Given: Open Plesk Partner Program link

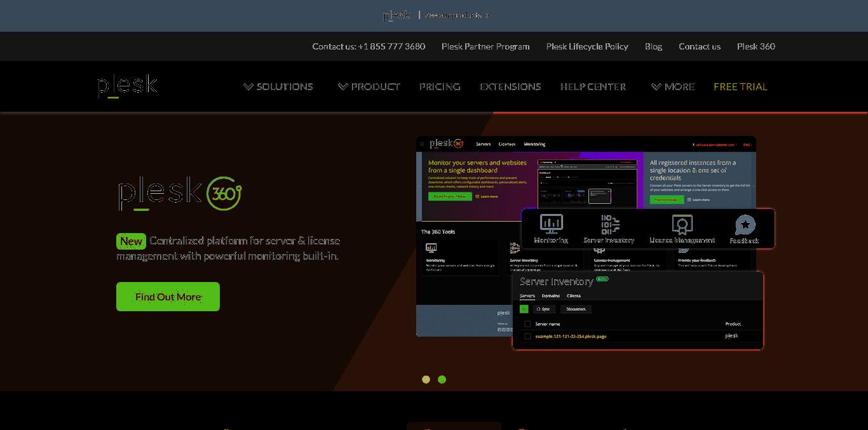Looking at the screenshot, I should click(x=485, y=46).
